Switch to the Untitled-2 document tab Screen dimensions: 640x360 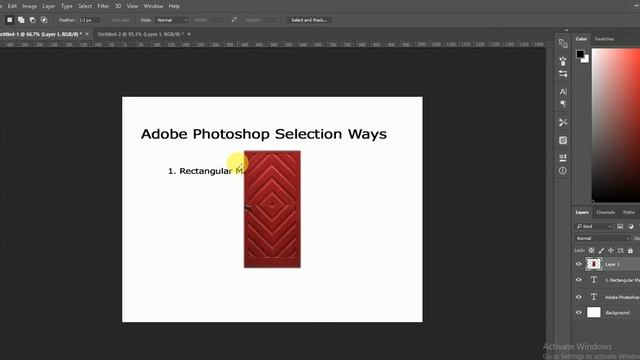[x=140, y=34]
